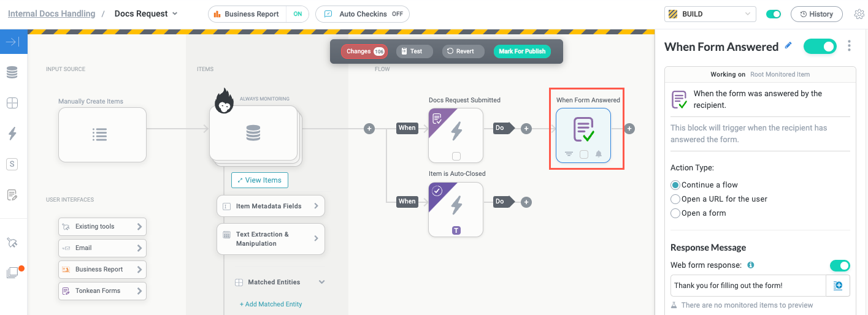The height and width of the screenshot is (315, 868).
Task: Click the pencil icon to rename When Form Answered
Action: 788,46
